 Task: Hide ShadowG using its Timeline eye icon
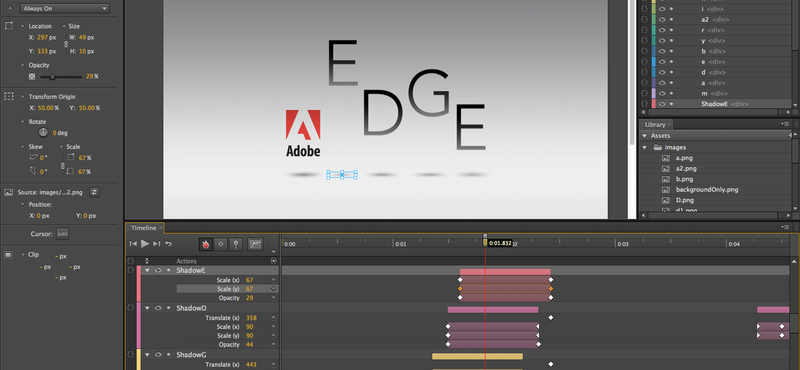point(158,354)
